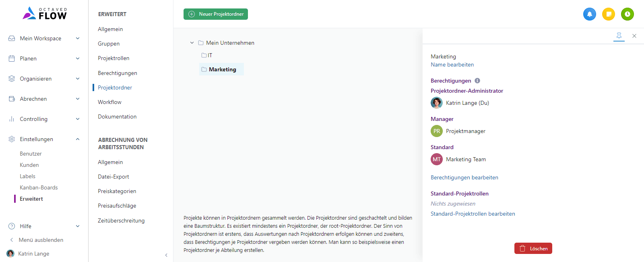
Task: Click Katrin Lange's avatar in permissions
Action: [436, 103]
